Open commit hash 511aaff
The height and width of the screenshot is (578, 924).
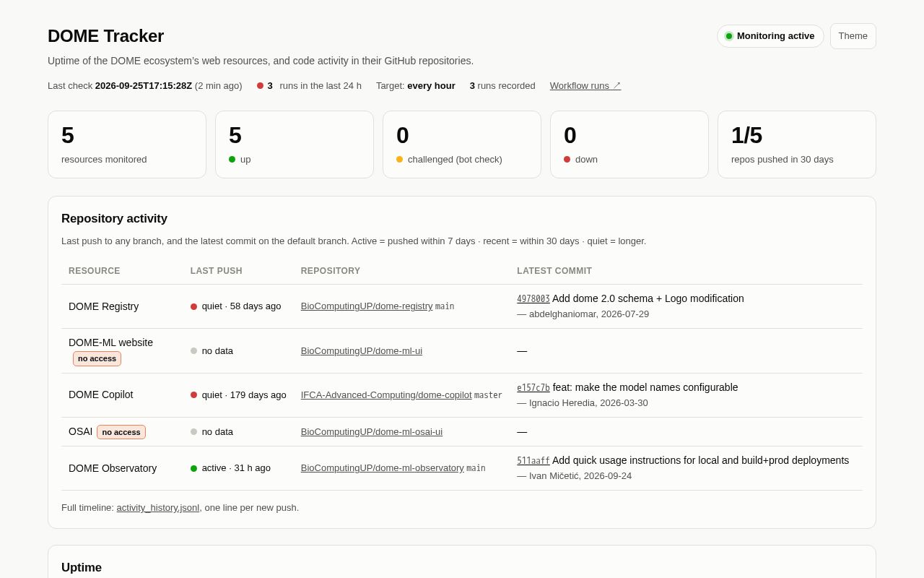(533, 461)
